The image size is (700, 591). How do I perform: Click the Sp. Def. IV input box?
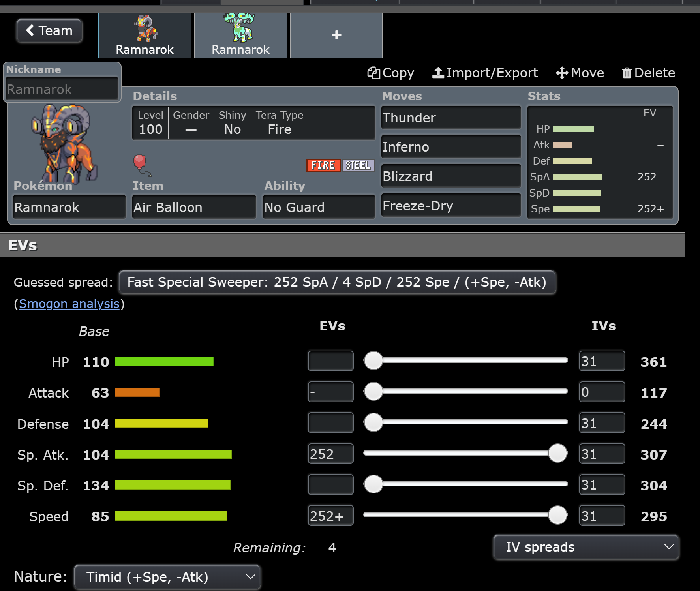[602, 484]
